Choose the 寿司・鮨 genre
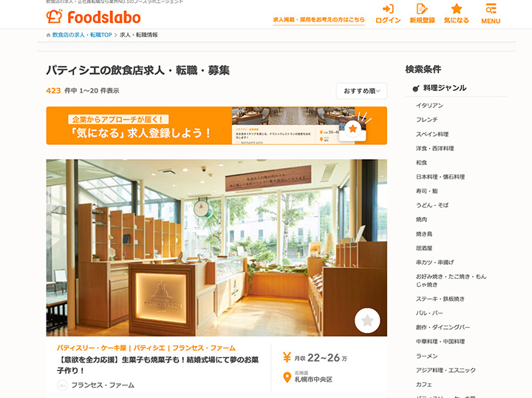The image size is (532, 398). [x=427, y=191]
